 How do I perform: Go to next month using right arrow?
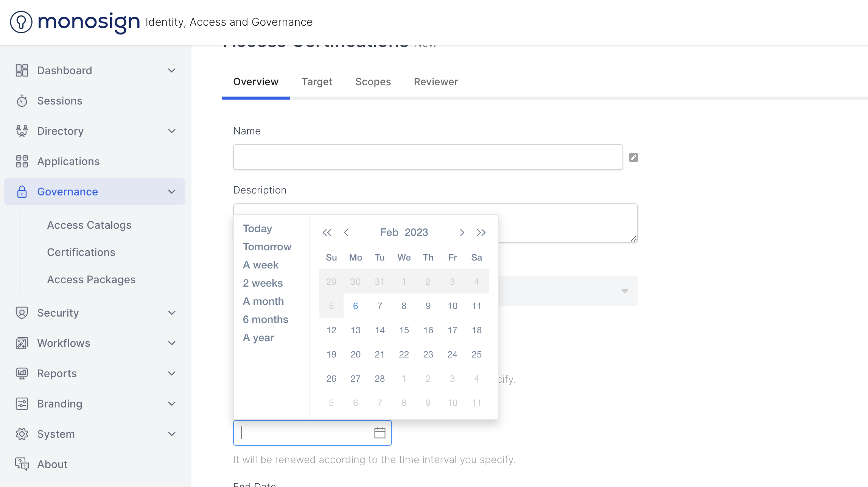click(x=462, y=233)
